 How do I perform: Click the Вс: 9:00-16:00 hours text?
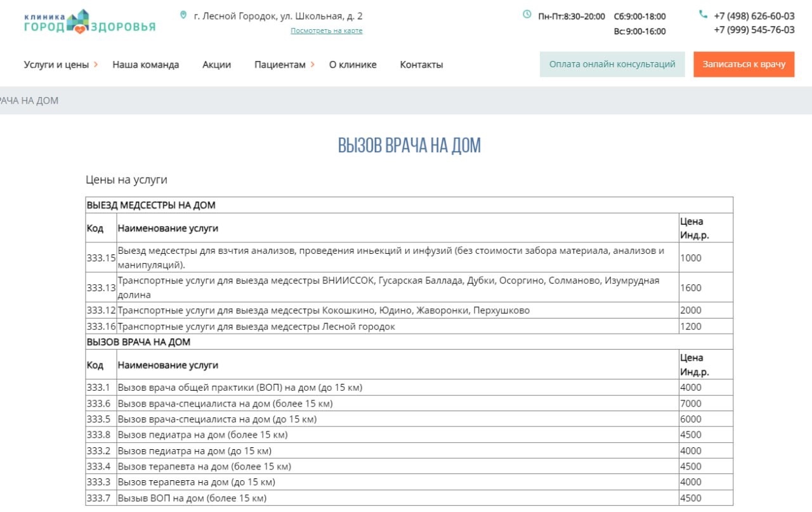[x=639, y=31]
